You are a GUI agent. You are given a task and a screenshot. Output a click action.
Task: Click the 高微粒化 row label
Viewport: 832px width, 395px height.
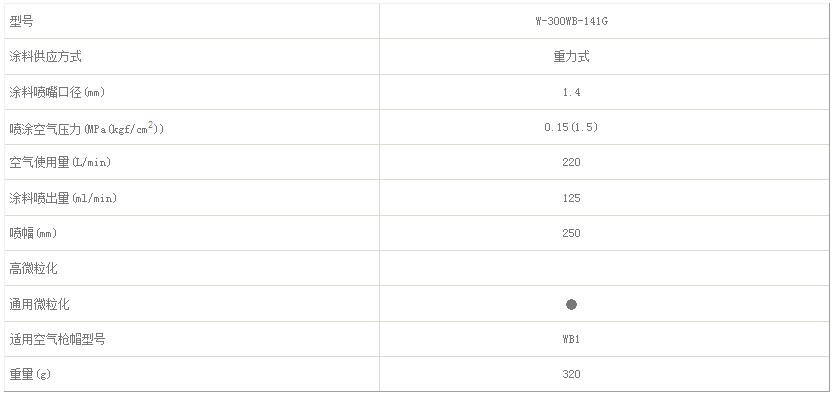tap(33, 269)
